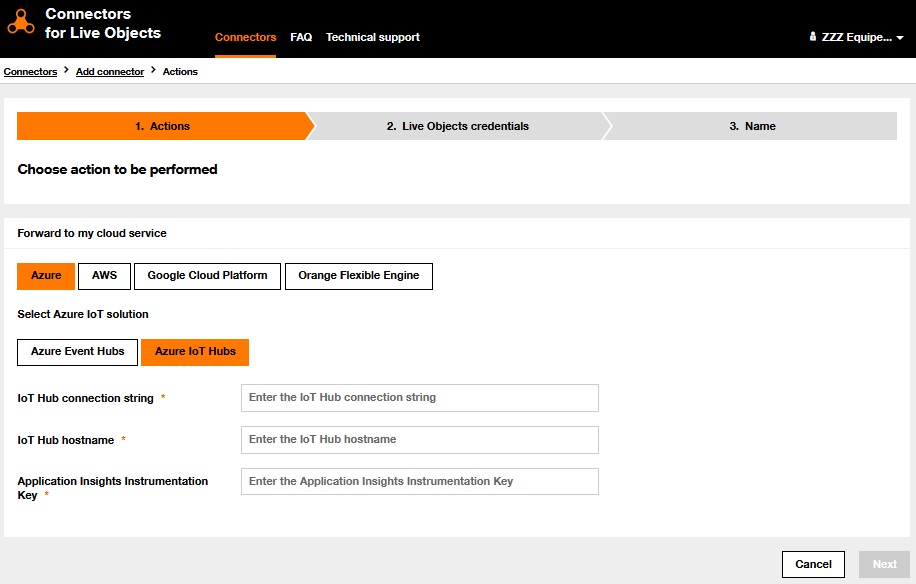Click the Choose action to be performed heading

tap(117, 169)
